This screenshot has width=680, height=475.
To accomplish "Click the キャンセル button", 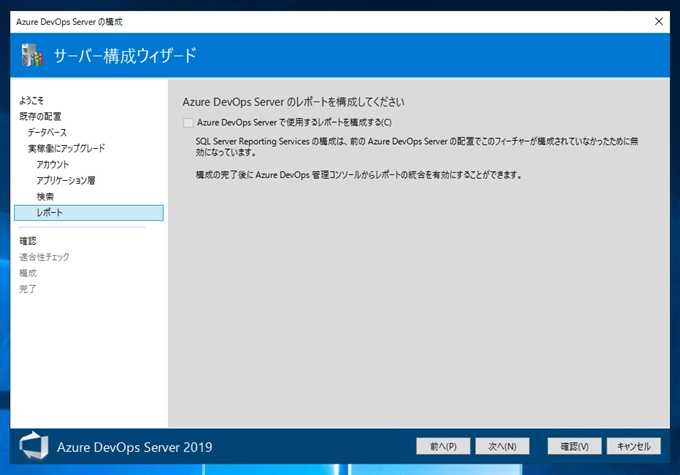I will [x=634, y=446].
